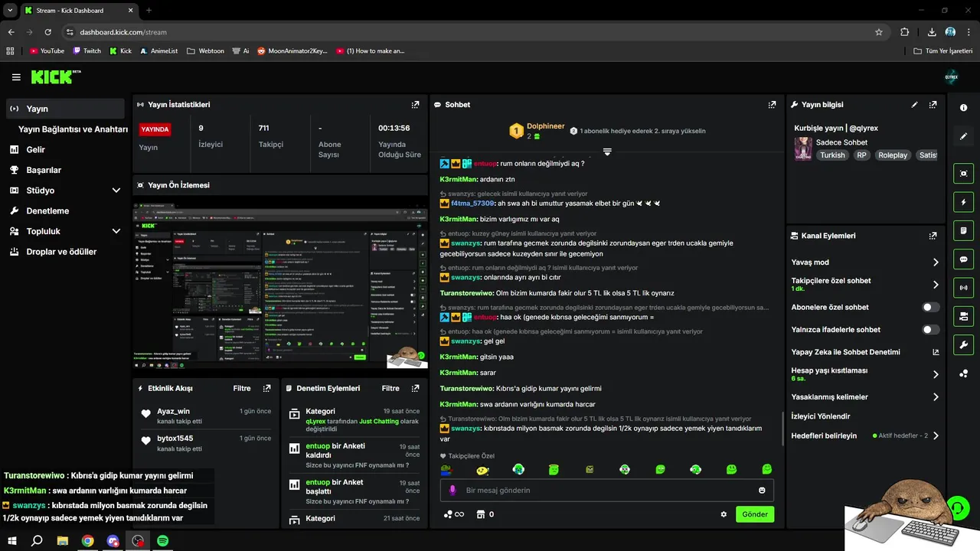Open Chrome from Windows taskbar
The image size is (980, 551).
pyautogui.click(x=87, y=540)
